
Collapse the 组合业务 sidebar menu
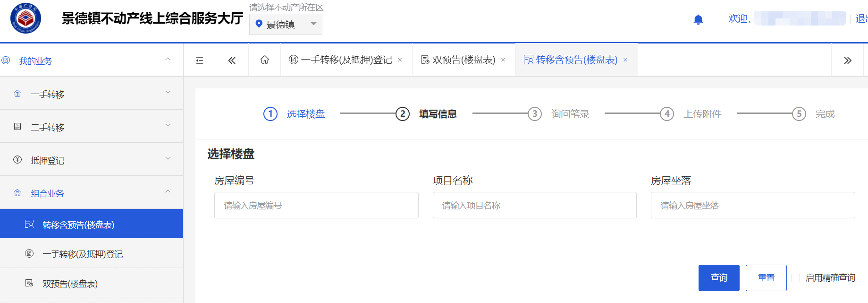(92, 193)
